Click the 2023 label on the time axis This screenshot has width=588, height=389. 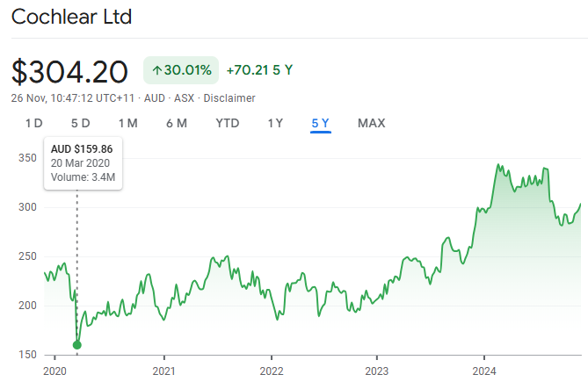point(377,371)
